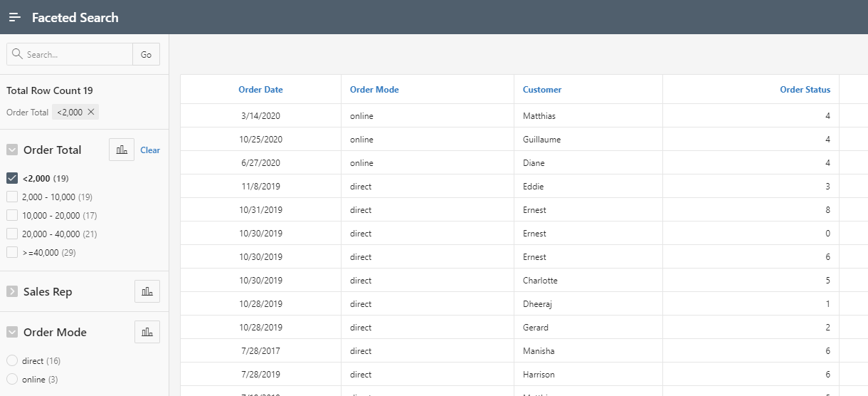Click the 6/27/2020 order date cell
This screenshot has width=868, height=396.
click(x=260, y=162)
